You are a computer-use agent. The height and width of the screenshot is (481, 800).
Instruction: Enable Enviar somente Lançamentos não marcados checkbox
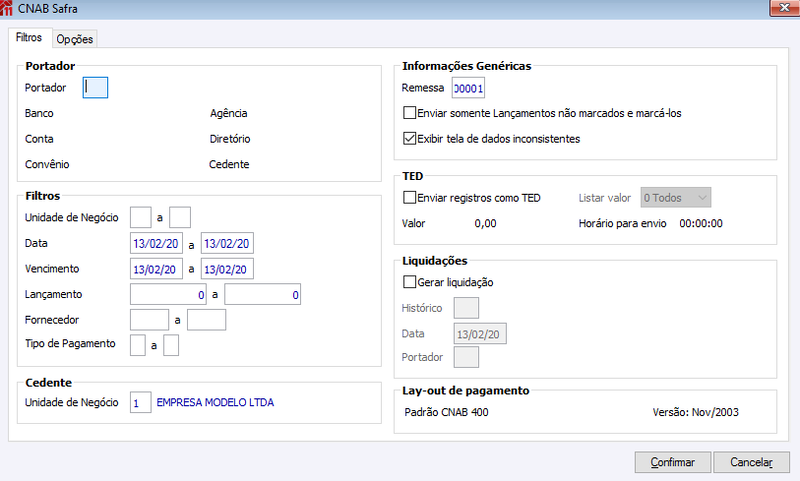(x=410, y=113)
